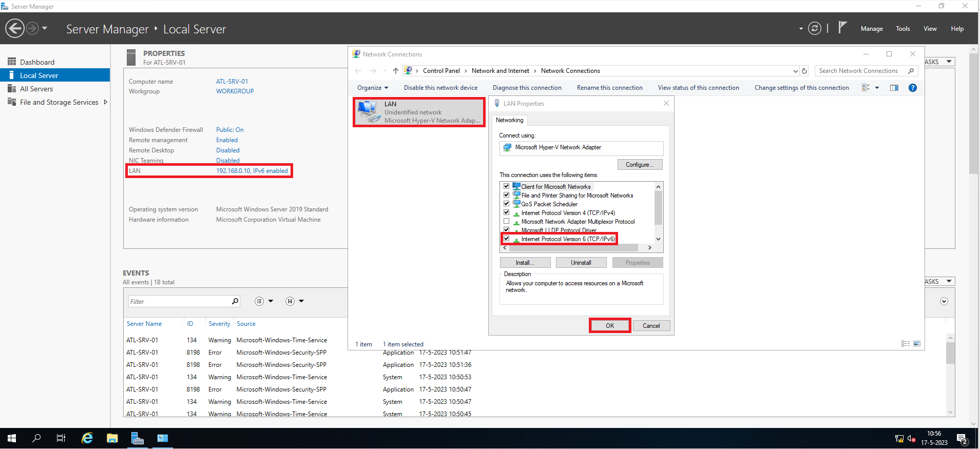Click the back navigation arrow in Server Manager

(15, 29)
